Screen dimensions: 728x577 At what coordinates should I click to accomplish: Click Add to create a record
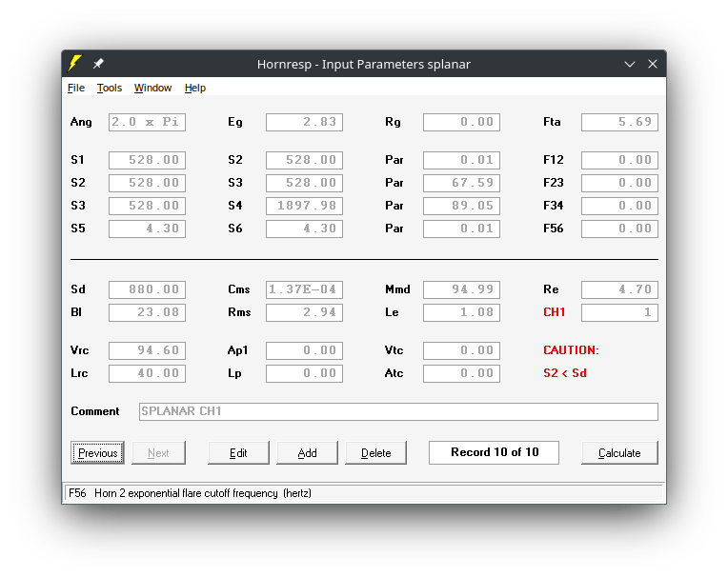(308, 452)
